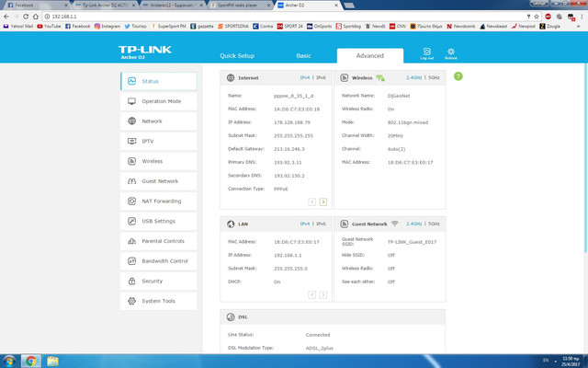Click the TP-LINK Archer D2 logo
The width and height of the screenshot is (588, 368).
(145, 52)
